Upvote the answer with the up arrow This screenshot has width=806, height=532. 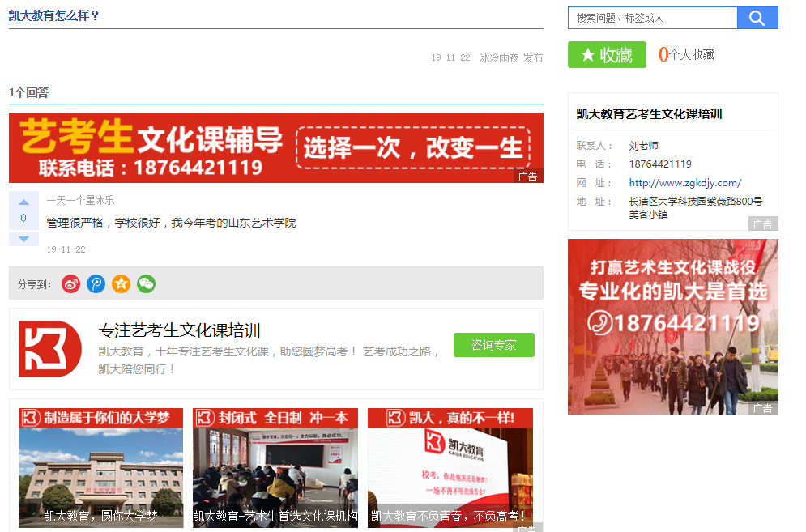click(23, 202)
